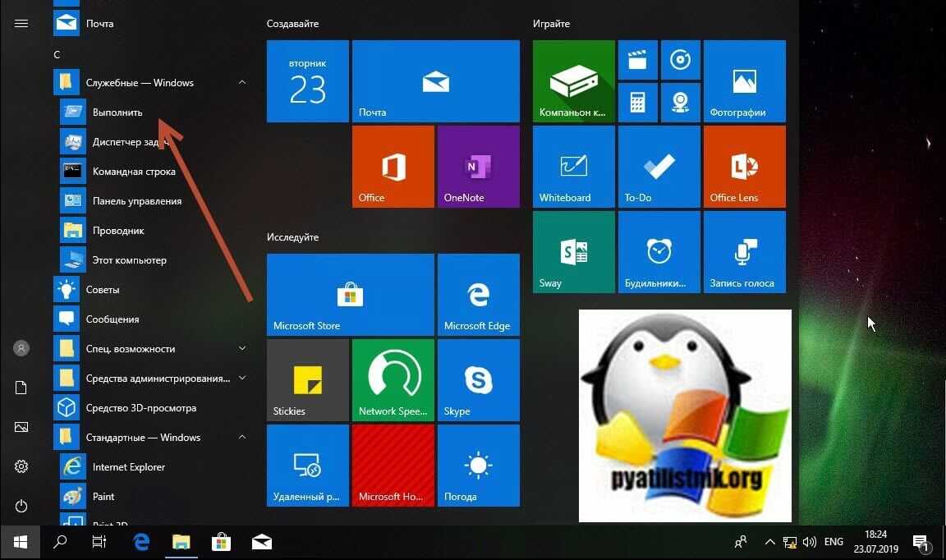This screenshot has width=946, height=560.
Task: Open the Sway tile
Action: tap(573, 252)
